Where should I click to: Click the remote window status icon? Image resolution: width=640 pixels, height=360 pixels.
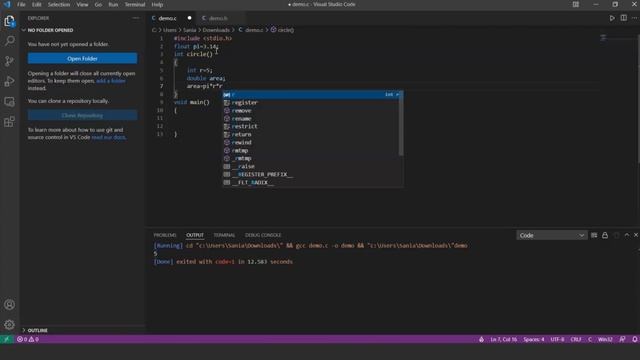click(x=6, y=339)
